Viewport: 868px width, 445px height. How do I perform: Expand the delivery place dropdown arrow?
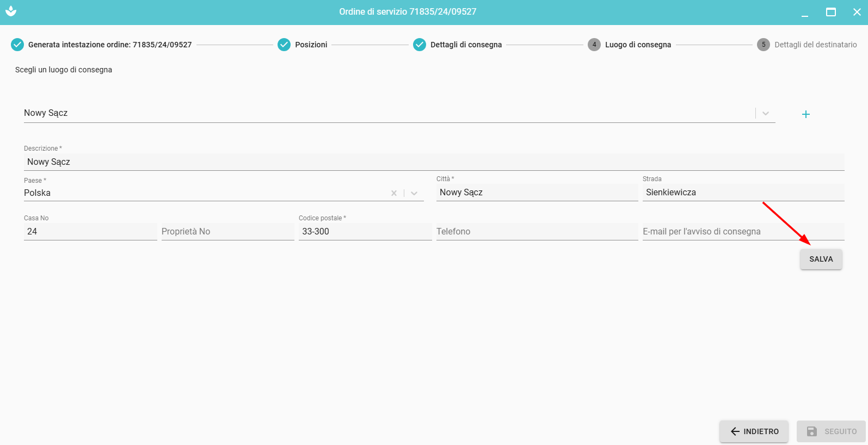766,113
